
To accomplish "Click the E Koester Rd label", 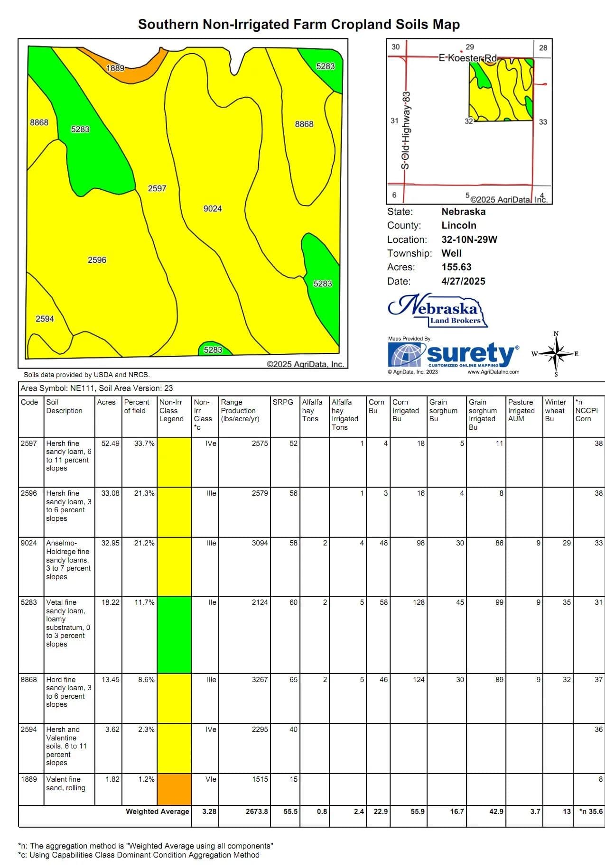I will coord(467,58).
